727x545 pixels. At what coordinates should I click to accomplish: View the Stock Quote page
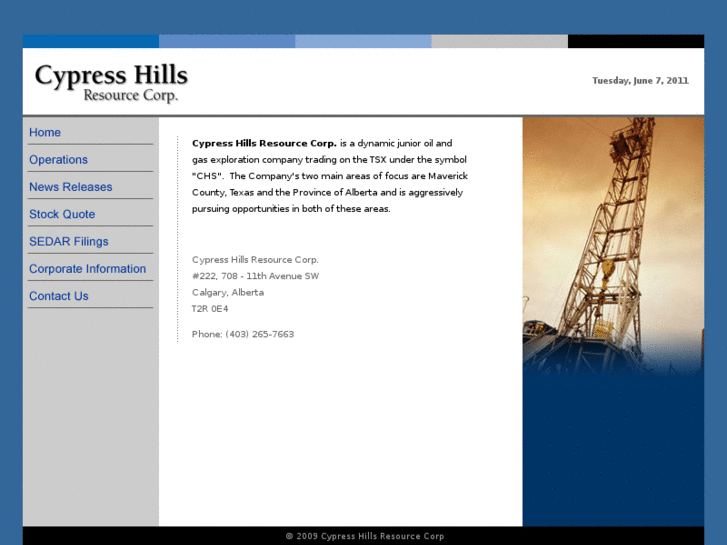(x=62, y=214)
